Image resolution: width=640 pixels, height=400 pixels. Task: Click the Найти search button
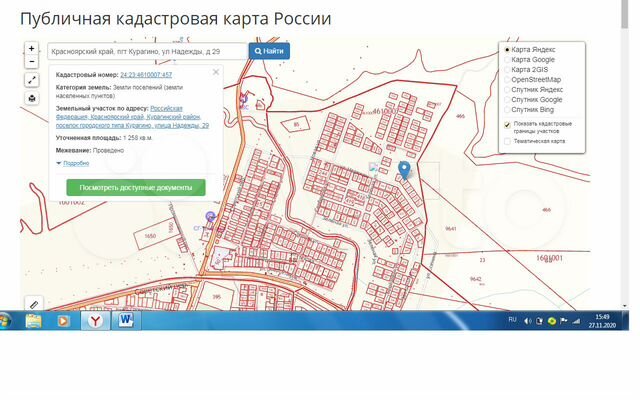269,51
